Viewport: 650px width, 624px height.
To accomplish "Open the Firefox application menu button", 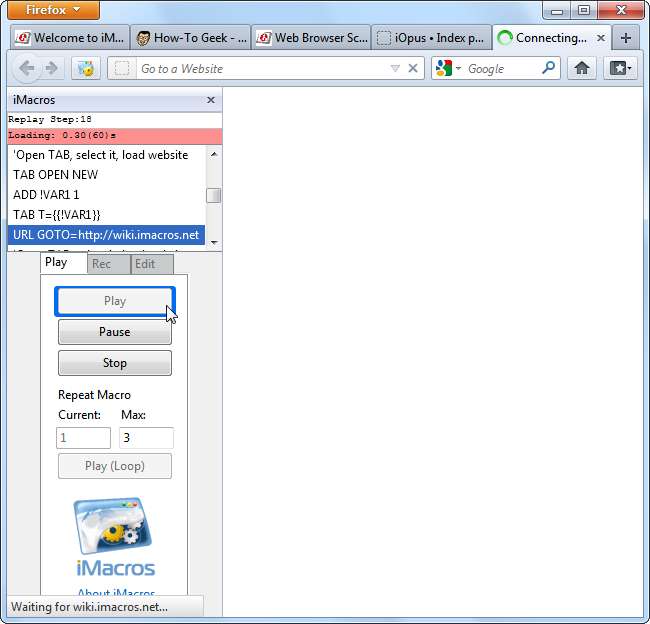I will point(53,10).
